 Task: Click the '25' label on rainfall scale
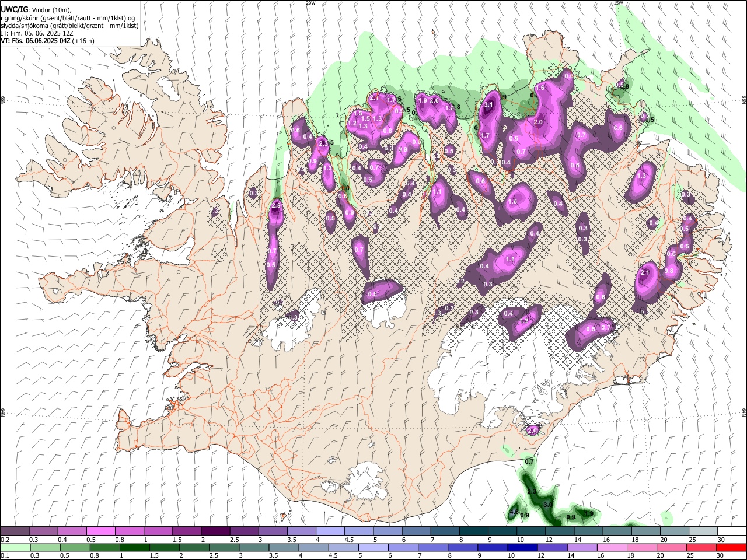pos(690,556)
